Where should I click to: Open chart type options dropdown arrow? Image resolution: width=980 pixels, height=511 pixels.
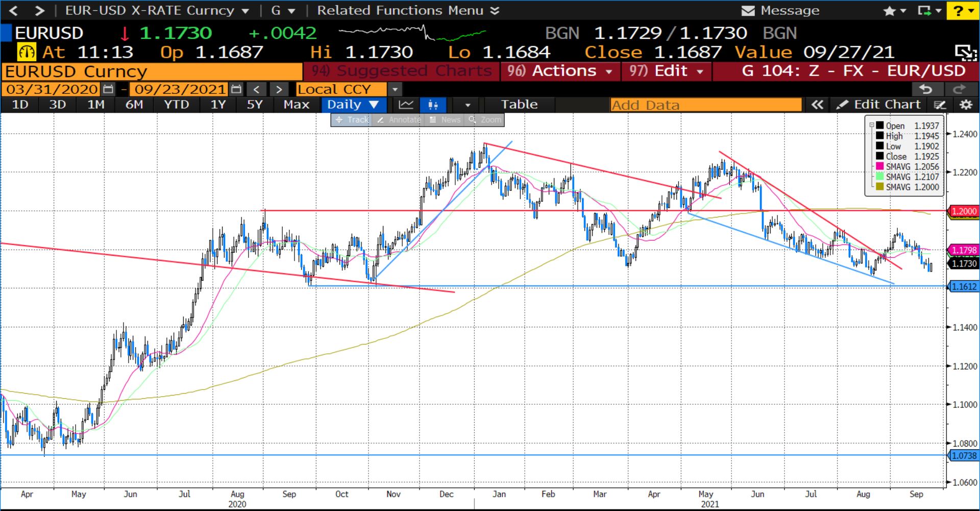pyautogui.click(x=468, y=105)
